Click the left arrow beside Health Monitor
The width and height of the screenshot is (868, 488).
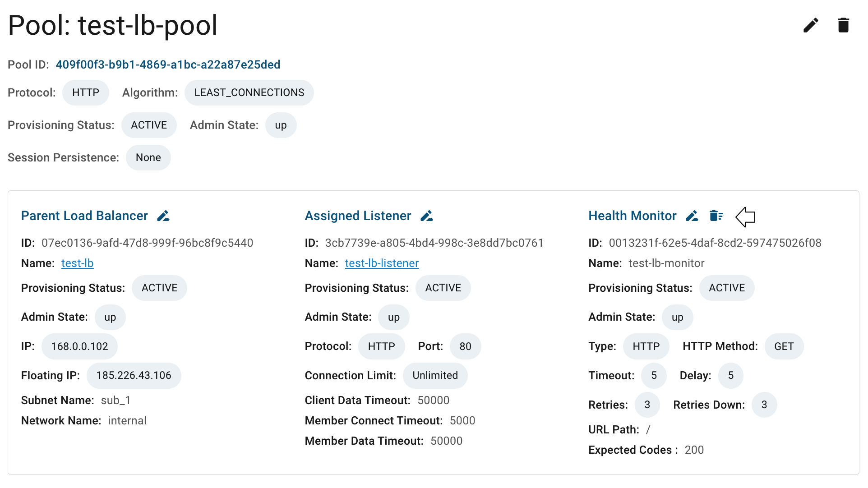click(745, 217)
